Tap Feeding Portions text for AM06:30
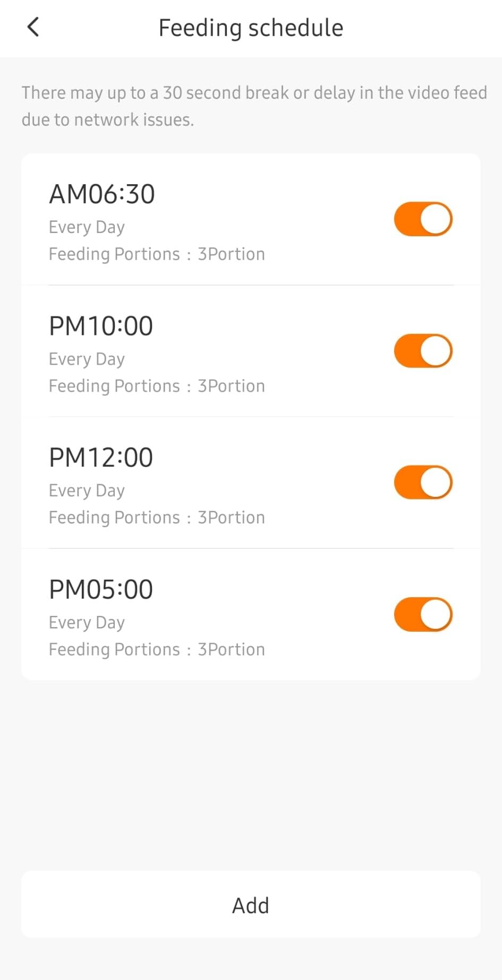 click(x=157, y=254)
